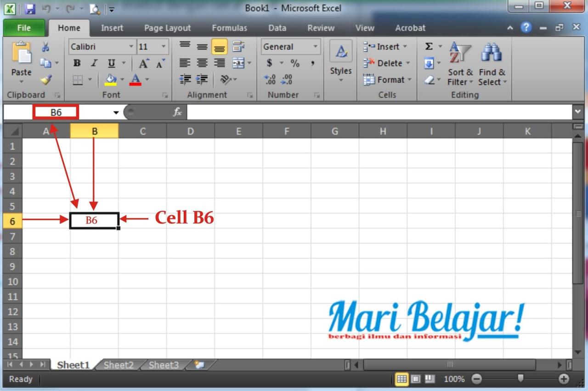Switch to the Page Layout tab
588x391 pixels.
click(x=167, y=28)
